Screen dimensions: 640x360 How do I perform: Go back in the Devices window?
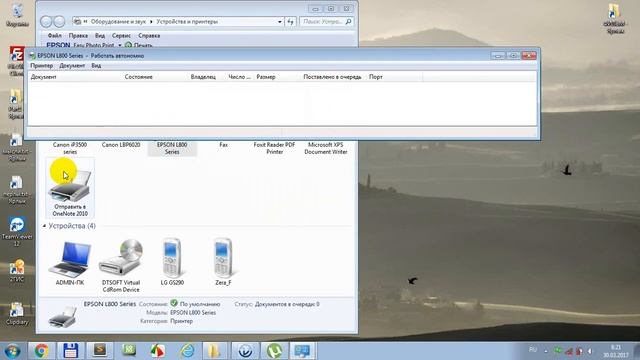pos(46,22)
